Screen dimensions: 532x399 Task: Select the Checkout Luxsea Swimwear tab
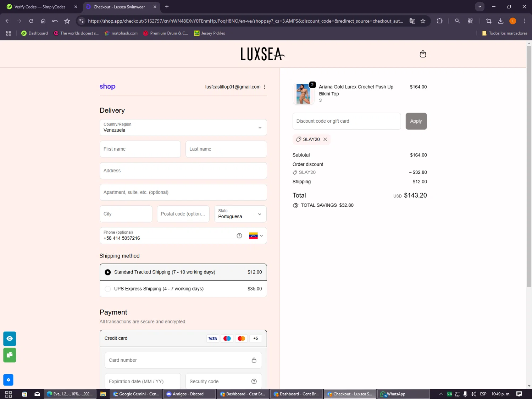pyautogui.click(x=122, y=7)
